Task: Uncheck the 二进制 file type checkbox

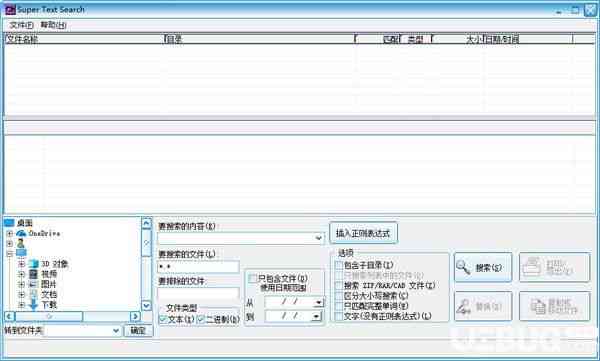Action: [x=201, y=319]
